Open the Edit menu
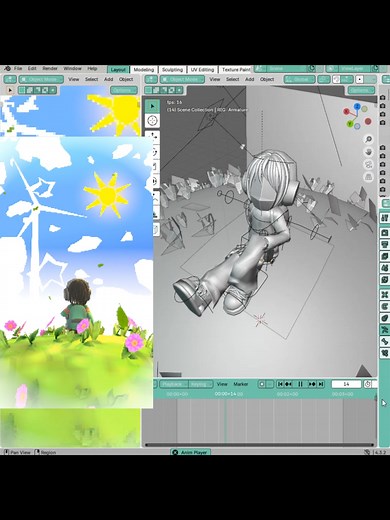Image resolution: width=390 pixels, height=520 pixels. click(x=32, y=69)
